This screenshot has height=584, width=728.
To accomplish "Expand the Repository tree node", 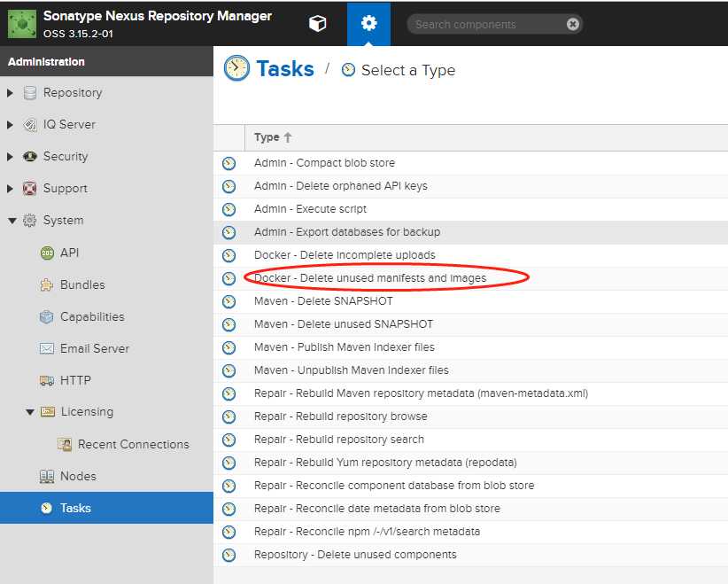I will click(11, 93).
